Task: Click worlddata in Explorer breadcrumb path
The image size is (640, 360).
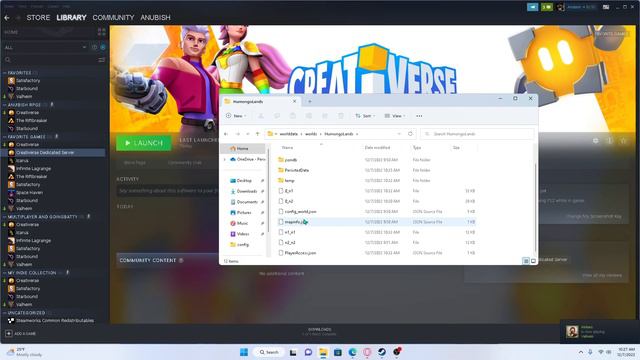Action: [289, 134]
